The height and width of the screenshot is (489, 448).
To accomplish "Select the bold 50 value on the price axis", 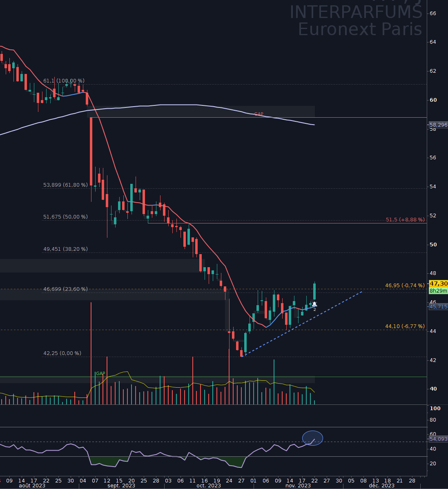I will [x=433, y=244].
